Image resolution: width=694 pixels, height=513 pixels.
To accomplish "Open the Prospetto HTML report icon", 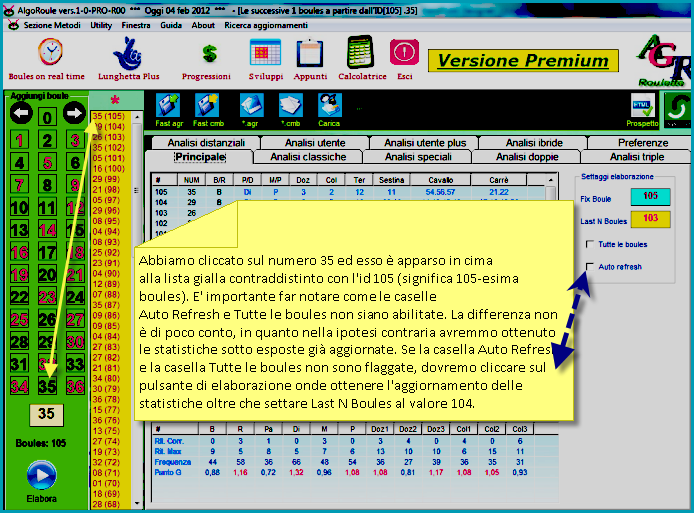I will tap(642, 106).
